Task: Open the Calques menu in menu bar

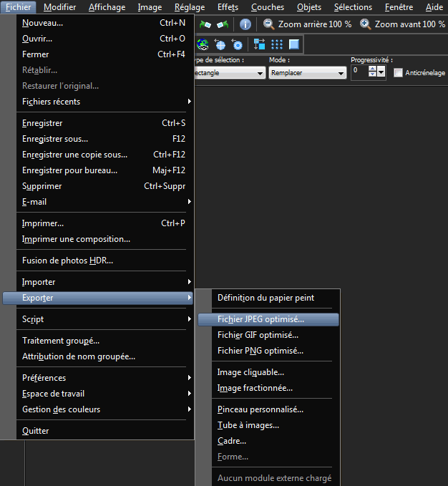Action: 268,7
